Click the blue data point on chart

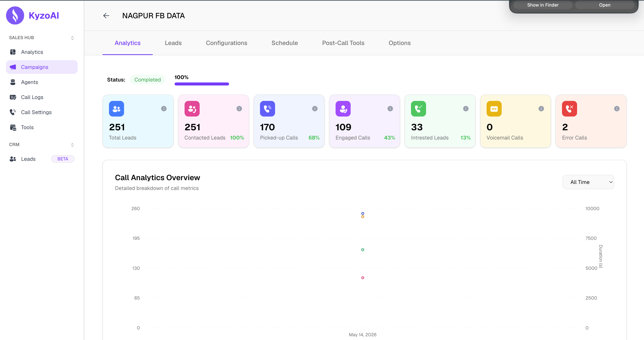[x=363, y=213]
